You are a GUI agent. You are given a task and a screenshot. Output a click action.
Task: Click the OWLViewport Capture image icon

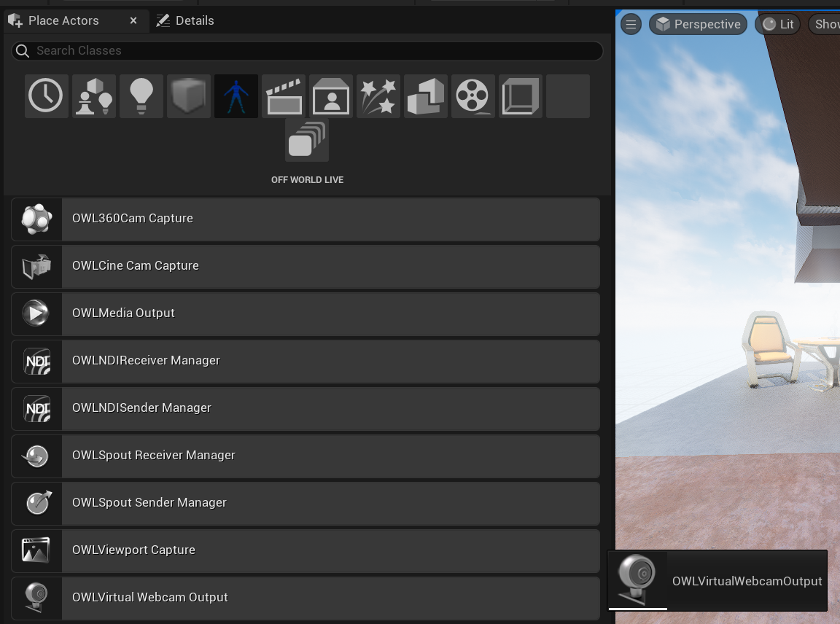tap(36, 550)
